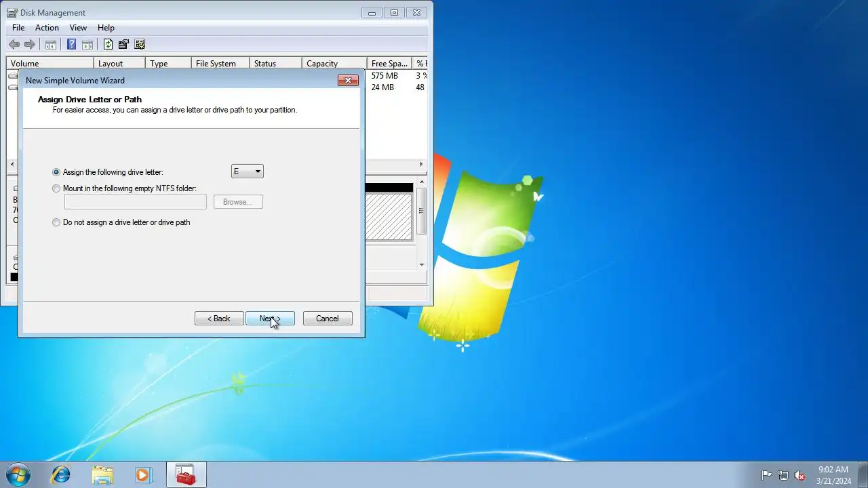
Task: Open the View menu
Action: [78, 28]
